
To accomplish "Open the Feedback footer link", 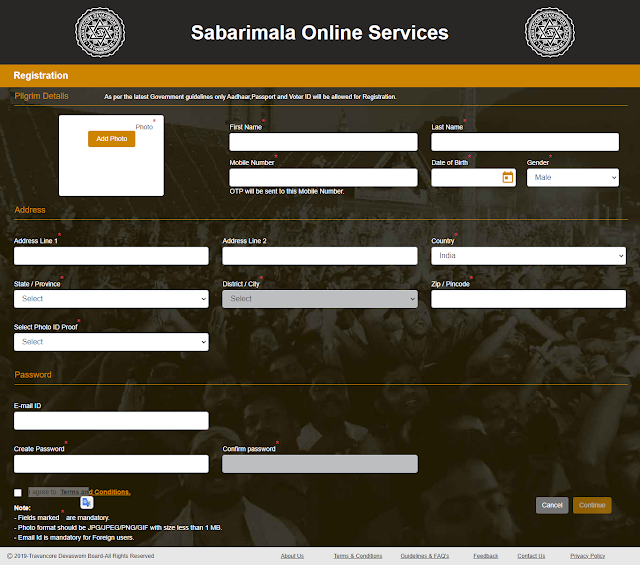I will 486,556.
